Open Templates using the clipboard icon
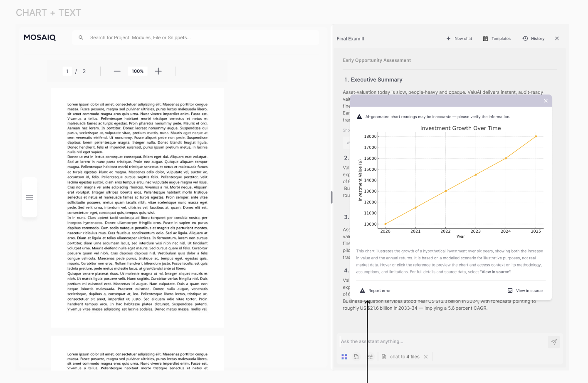 pos(497,38)
